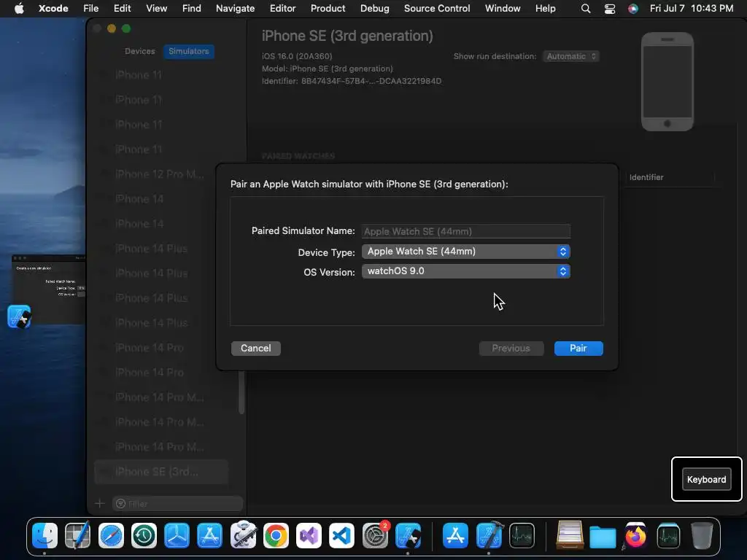The image size is (747, 560).
Task: Switch to the Devices tab
Action: click(139, 52)
